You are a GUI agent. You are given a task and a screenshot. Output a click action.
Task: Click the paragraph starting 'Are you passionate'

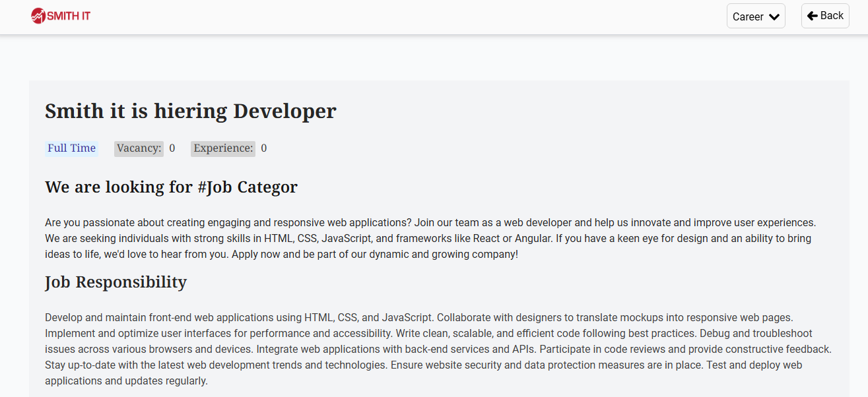429,238
